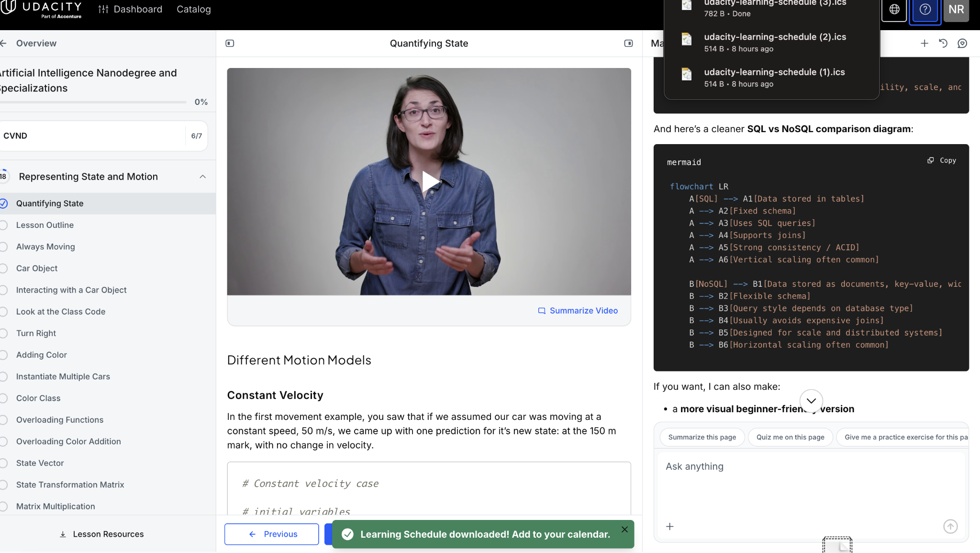
Task: Open the NR profile avatar
Action: pyautogui.click(x=956, y=9)
